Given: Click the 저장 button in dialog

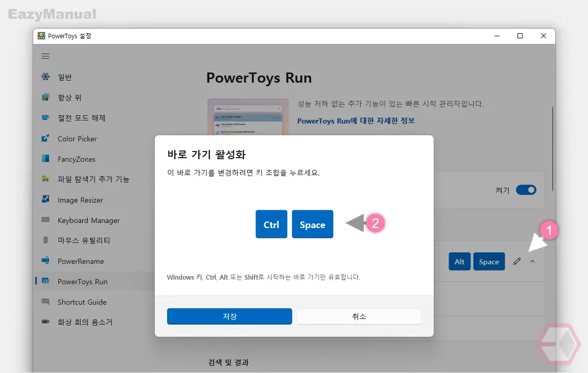Looking at the screenshot, I should (x=229, y=316).
